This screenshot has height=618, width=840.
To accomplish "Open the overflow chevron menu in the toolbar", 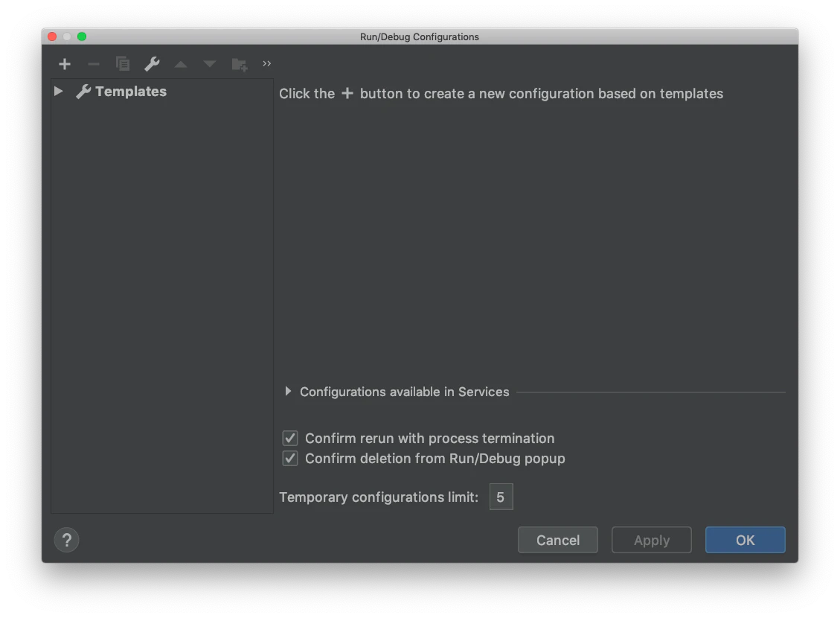I will (266, 64).
